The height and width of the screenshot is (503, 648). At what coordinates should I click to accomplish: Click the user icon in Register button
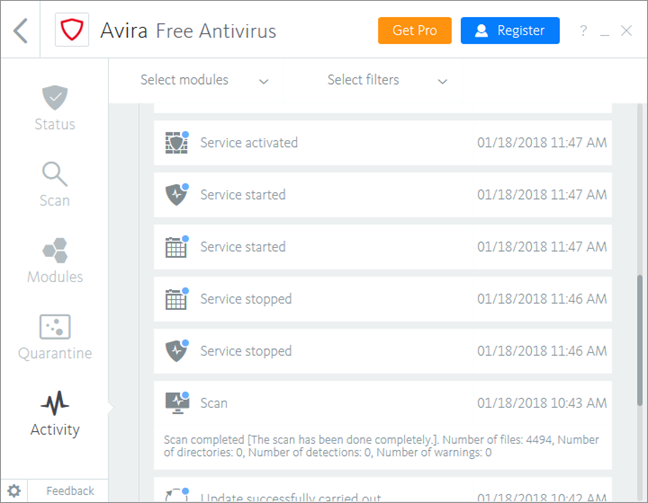pyautogui.click(x=481, y=31)
